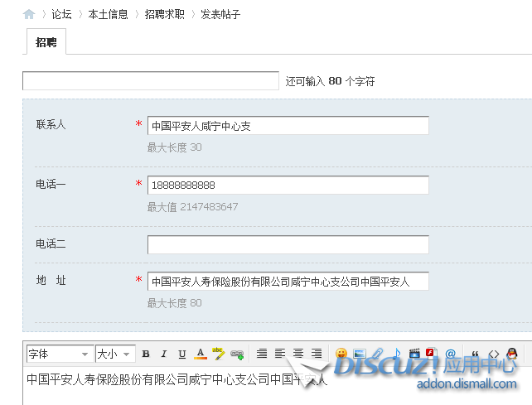Click the editor body text area
Image resolution: width=532 pixels, height=405 pixels.
tap(278, 386)
